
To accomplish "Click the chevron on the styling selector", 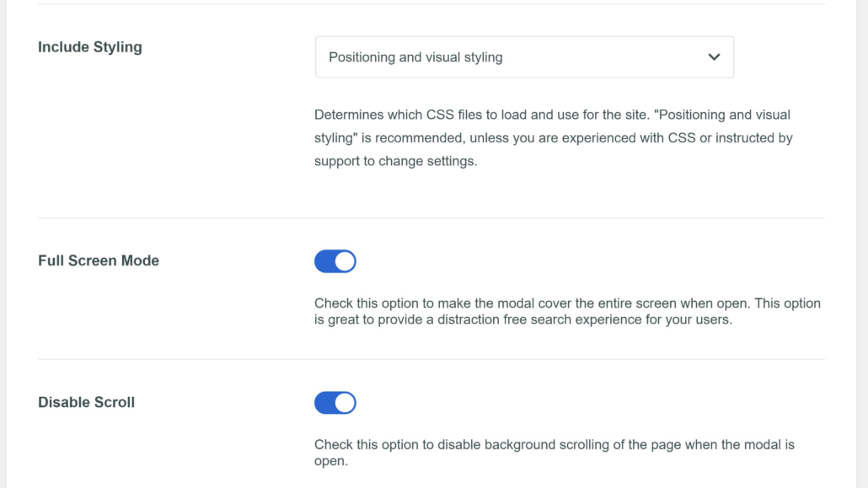I will coord(713,56).
